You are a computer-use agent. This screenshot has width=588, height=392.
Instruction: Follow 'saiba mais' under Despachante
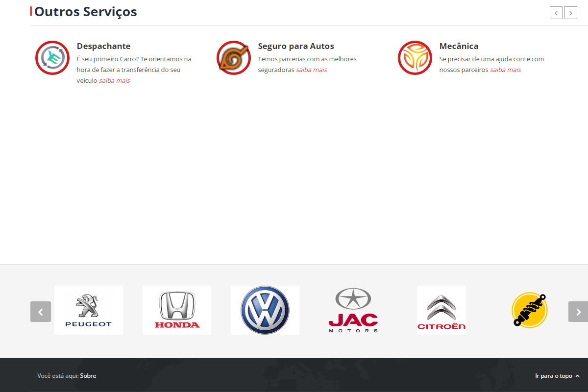coord(115,80)
